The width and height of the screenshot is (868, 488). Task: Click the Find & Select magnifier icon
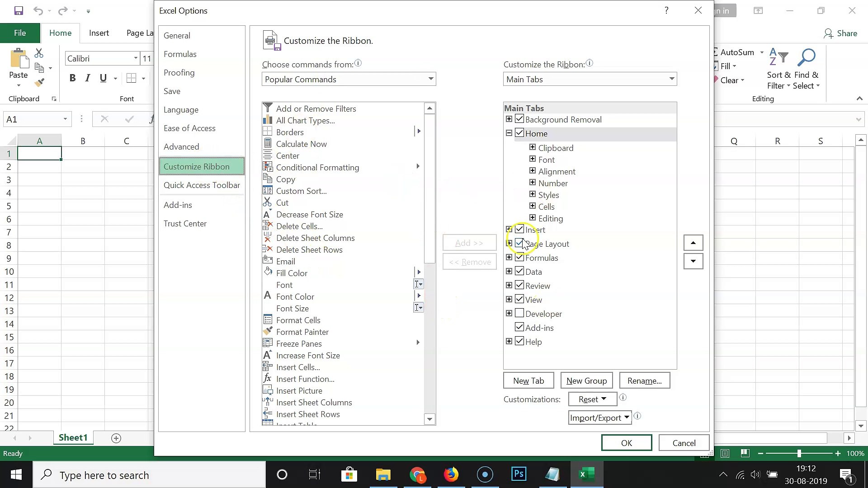(807, 57)
